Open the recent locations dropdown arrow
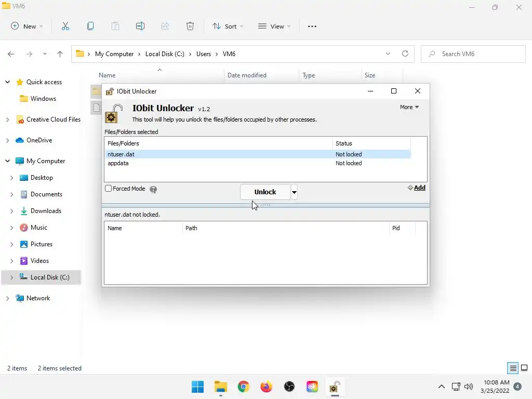Viewport: 532px width, 399px height. coord(45,54)
